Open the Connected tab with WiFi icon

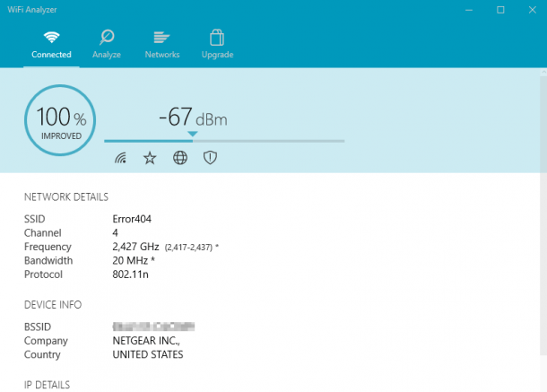pyautogui.click(x=51, y=44)
